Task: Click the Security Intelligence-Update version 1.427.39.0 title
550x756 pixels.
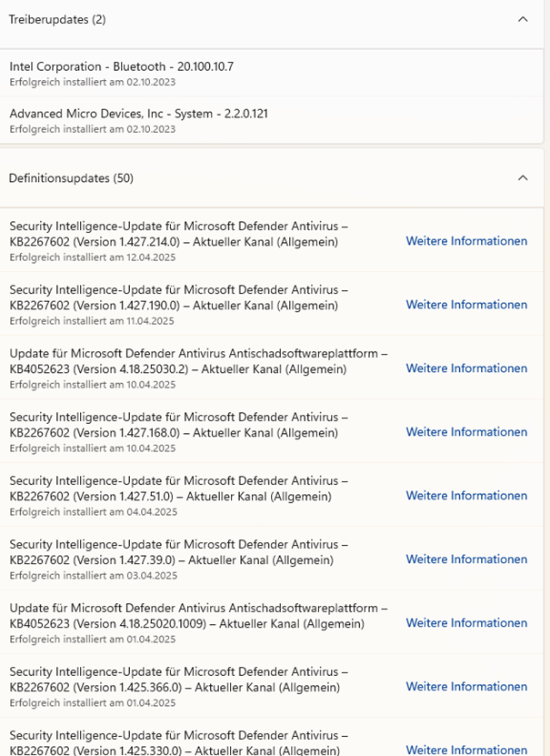Action: coord(179,552)
